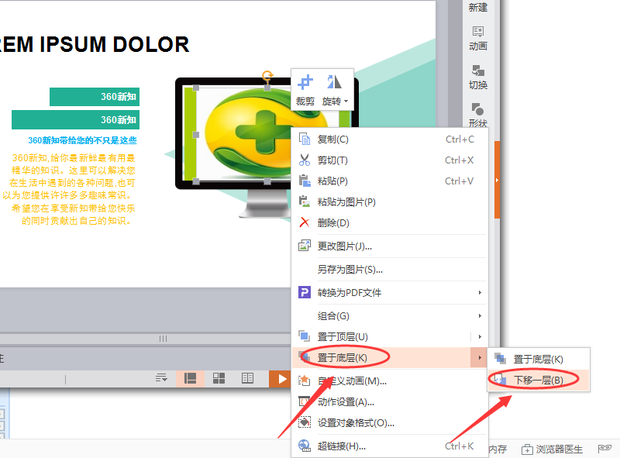This screenshot has height=458, width=620.
Task: Switch to normal view mode
Action: [x=190, y=379]
